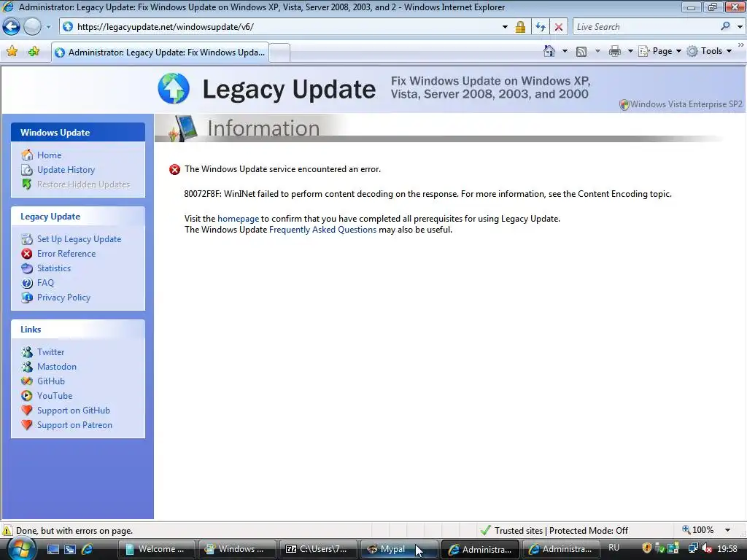Click the page errors warning icon in status bar

7,531
